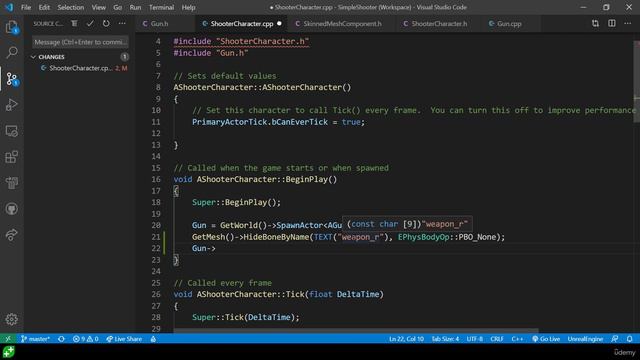
Task: Open the Live Share view icon
Action: click(x=11, y=235)
